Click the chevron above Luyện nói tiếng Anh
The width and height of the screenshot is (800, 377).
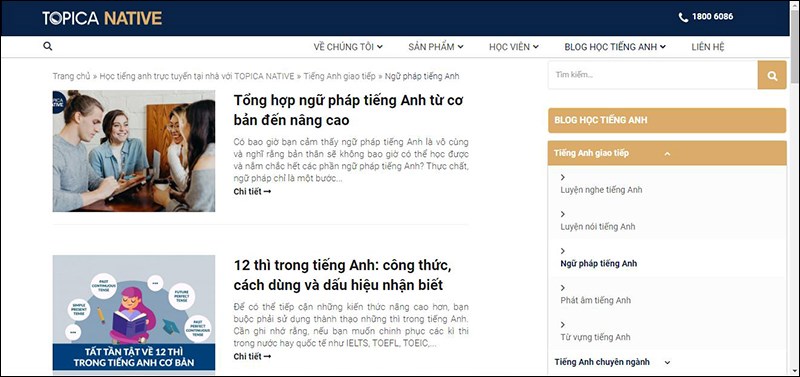click(563, 214)
